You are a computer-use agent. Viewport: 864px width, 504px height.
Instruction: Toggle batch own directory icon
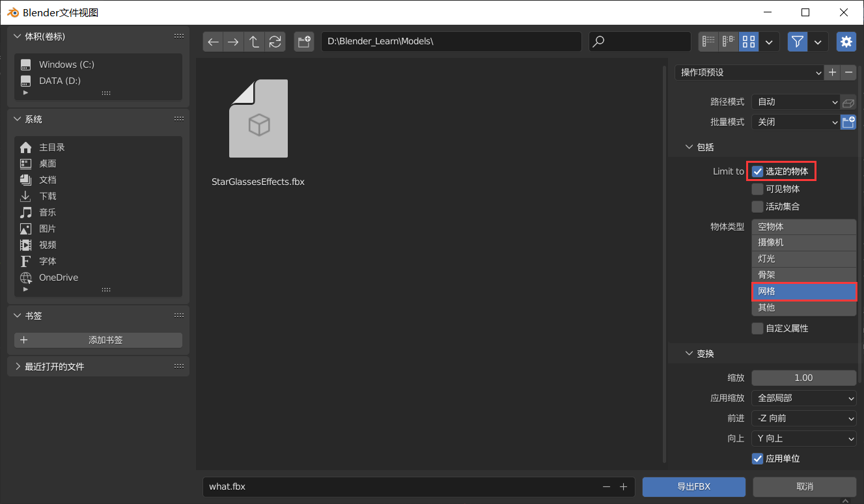[x=848, y=122]
